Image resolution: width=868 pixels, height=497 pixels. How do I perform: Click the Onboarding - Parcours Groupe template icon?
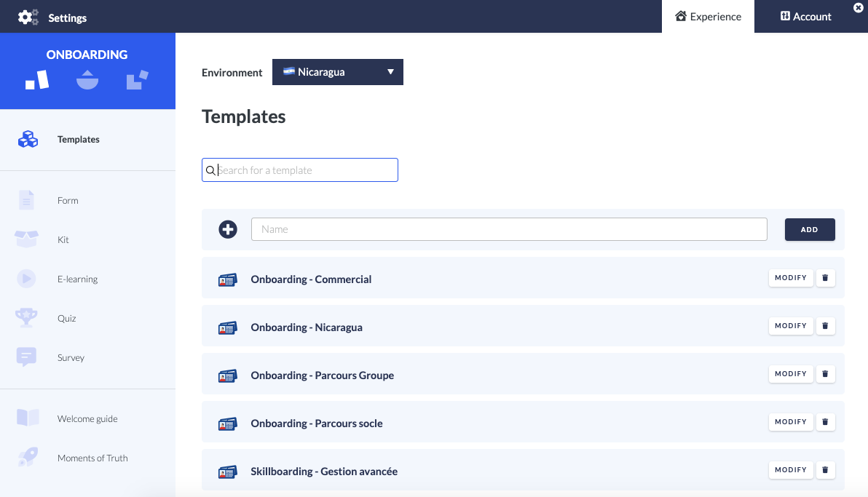tap(227, 376)
